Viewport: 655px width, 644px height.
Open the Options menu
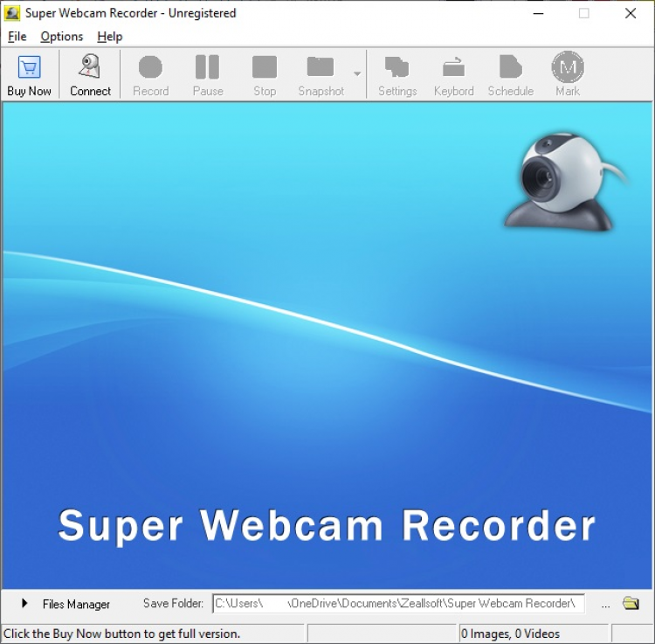click(62, 37)
